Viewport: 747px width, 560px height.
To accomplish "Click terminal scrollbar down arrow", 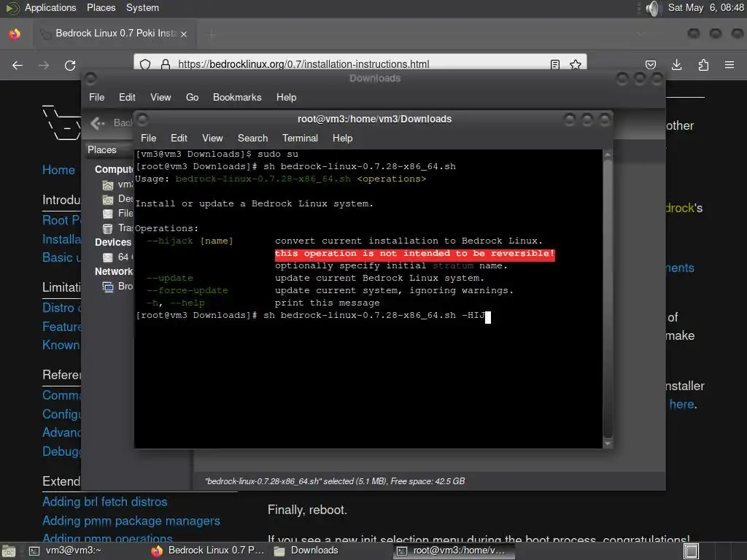I will click(608, 443).
